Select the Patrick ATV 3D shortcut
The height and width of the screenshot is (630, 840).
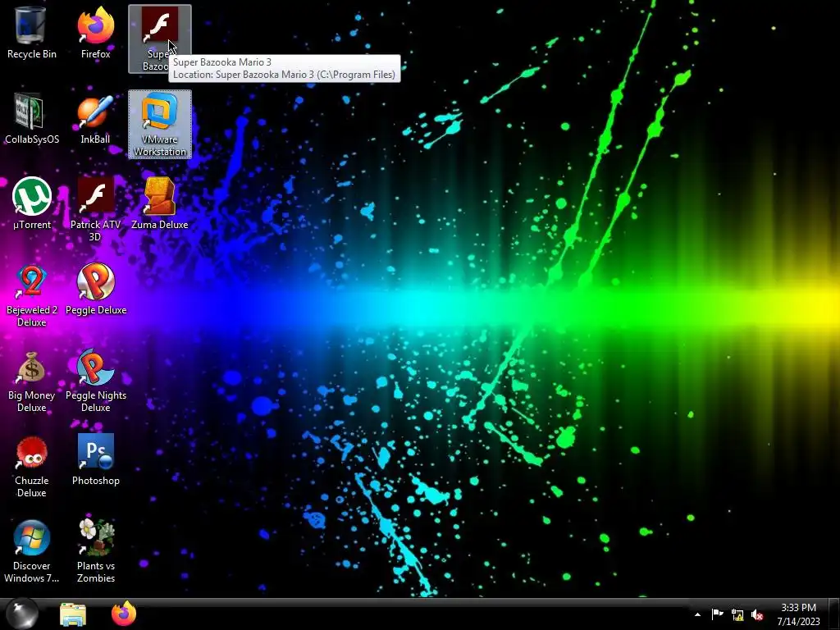click(x=95, y=209)
